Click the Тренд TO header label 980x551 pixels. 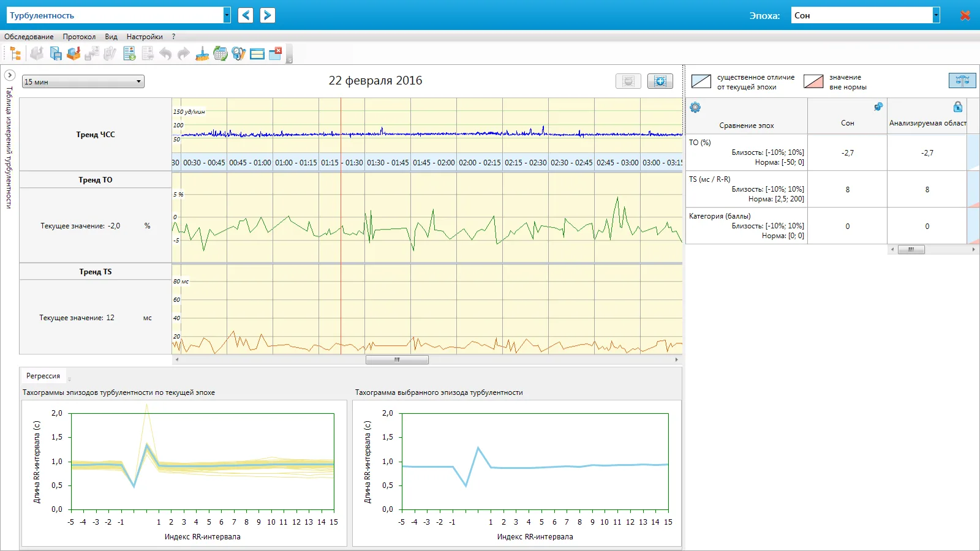pyautogui.click(x=96, y=180)
